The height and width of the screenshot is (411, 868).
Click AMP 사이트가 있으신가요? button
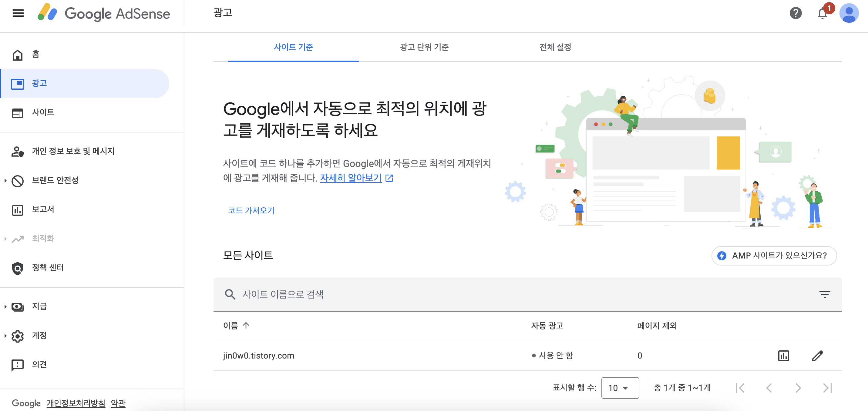tap(774, 256)
